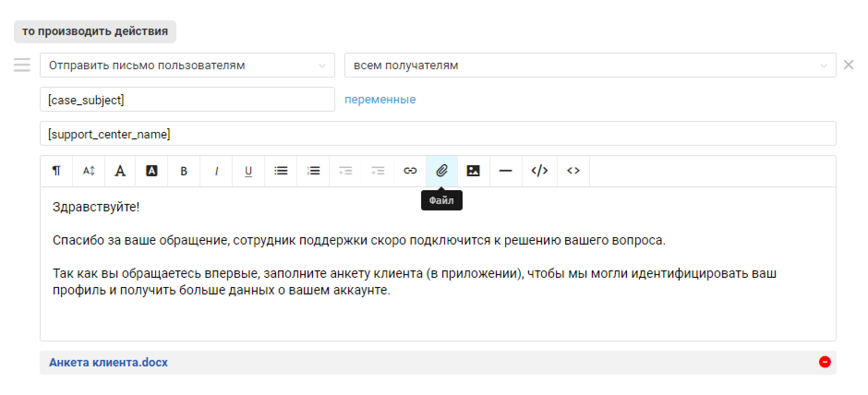
Task: Focus the [support_center_name] sender field
Action: click(438, 133)
